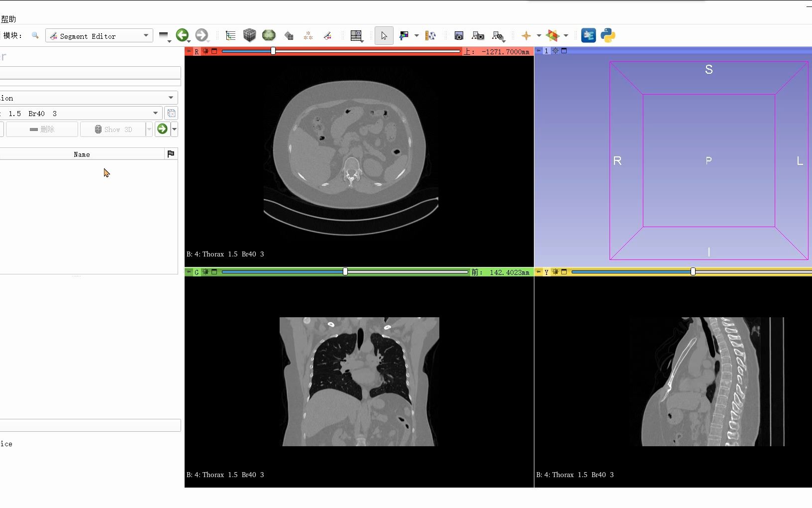Center the 3D view

[x=555, y=50]
